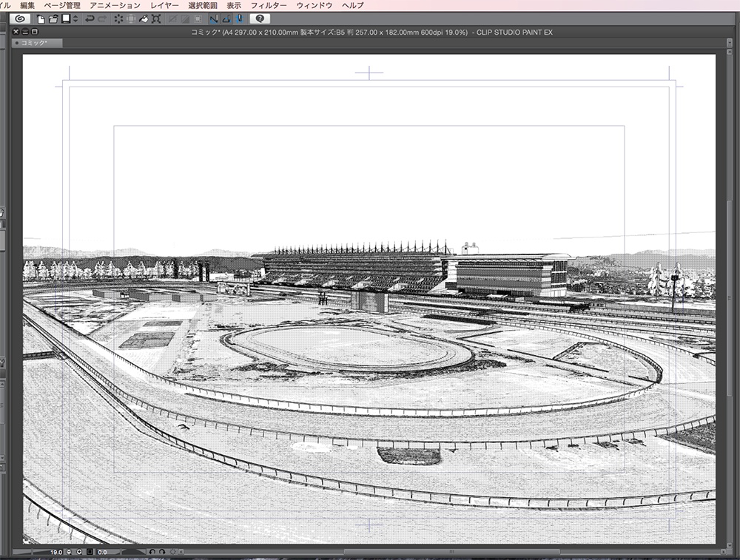Toggle Snap to Grid
740x560 pixels.
tap(239, 19)
